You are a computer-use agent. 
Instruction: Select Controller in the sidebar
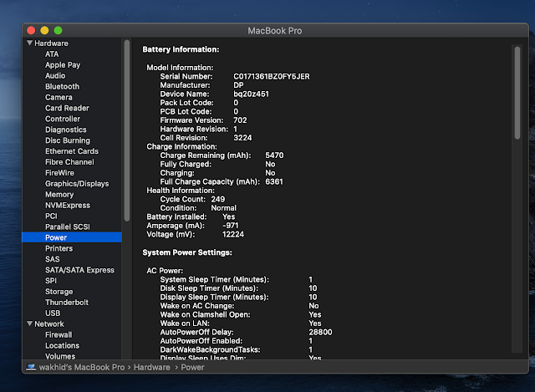[63, 119]
